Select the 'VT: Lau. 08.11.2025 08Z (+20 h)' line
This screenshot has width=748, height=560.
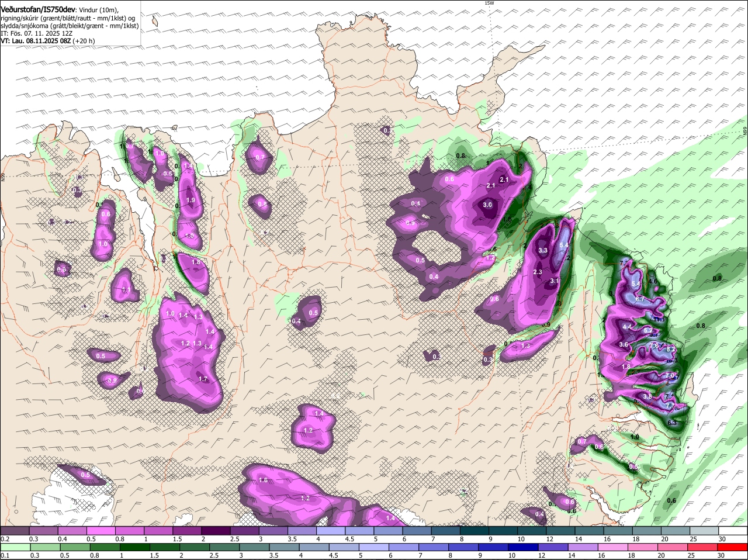coord(48,41)
